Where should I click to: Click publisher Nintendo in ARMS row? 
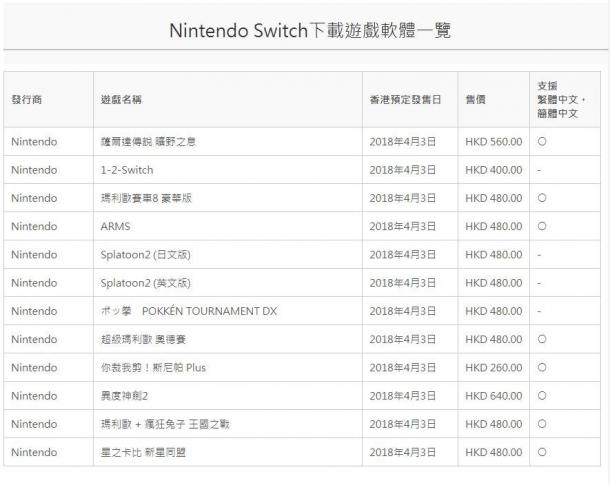pos(34,226)
